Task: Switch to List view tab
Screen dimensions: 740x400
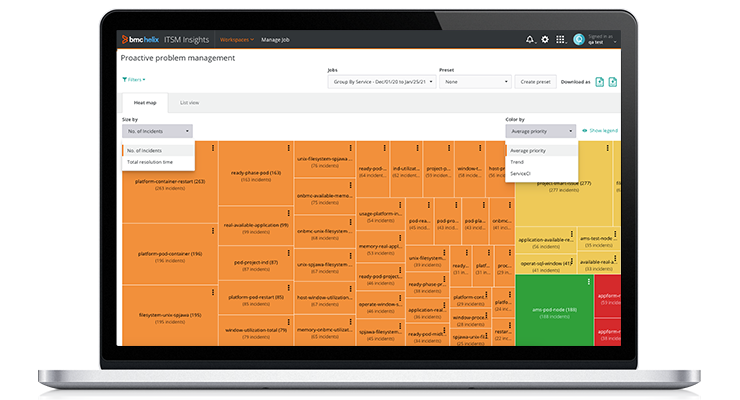Action: pos(189,103)
